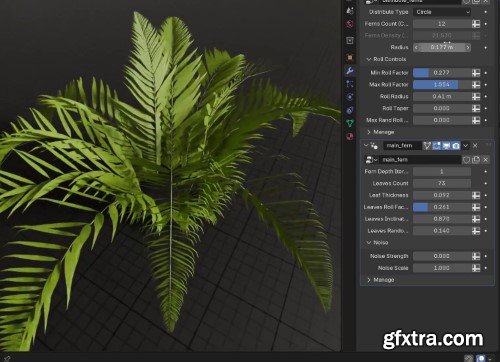Toggle attribute input for Noise Strength
This screenshot has width=500, height=362.
tap(476, 256)
